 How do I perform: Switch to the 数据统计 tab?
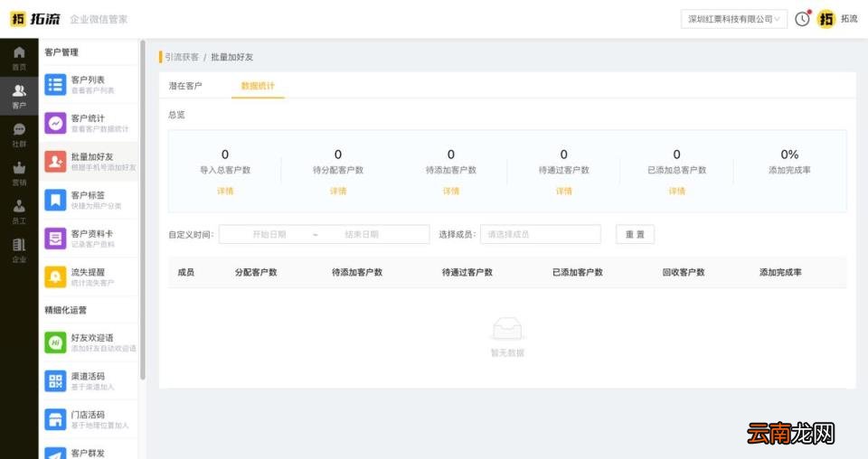(258, 86)
